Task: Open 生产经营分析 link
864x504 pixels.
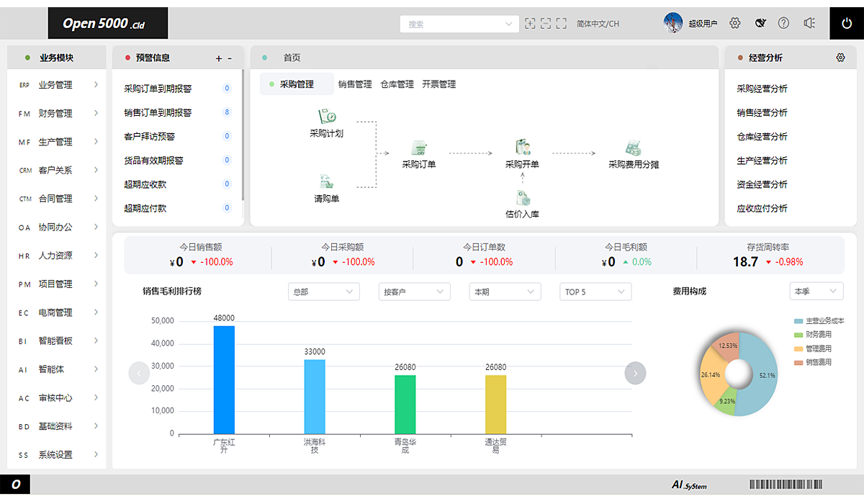Action: click(762, 160)
